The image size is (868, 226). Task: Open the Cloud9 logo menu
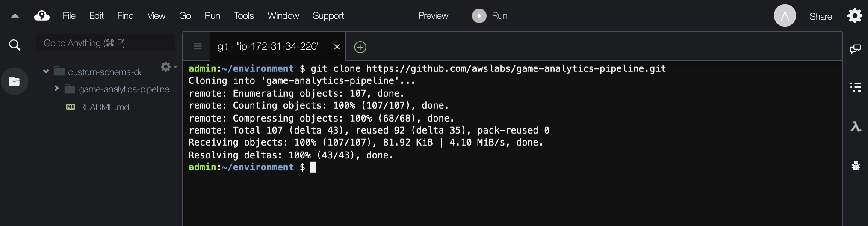pos(41,16)
